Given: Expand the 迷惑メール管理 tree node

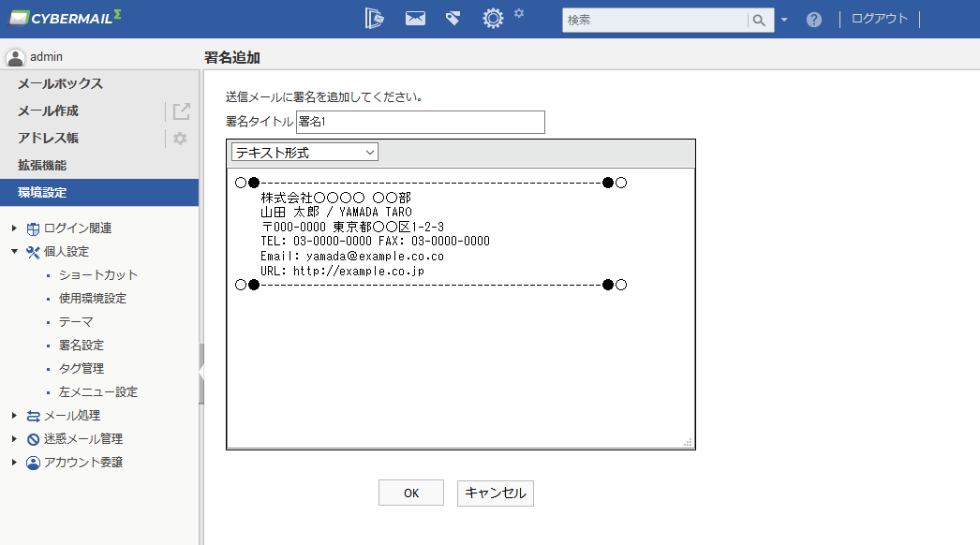Looking at the screenshot, I should click(x=14, y=439).
